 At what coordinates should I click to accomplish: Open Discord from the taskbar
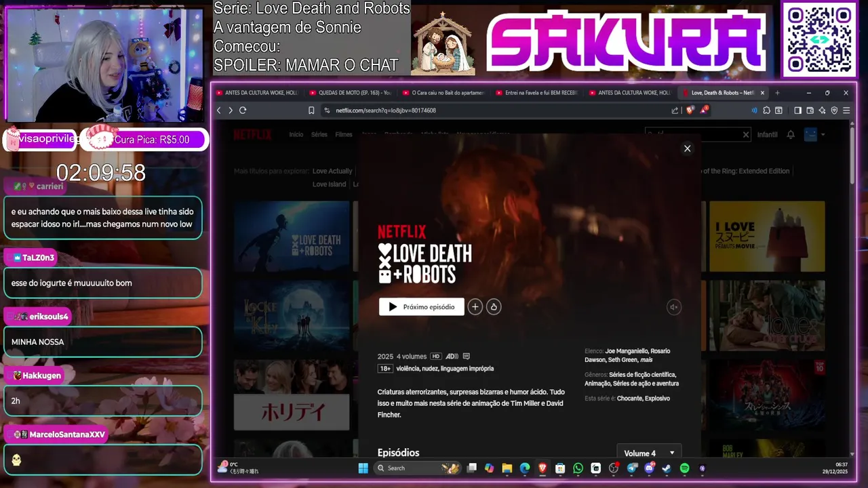pyautogui.click(x=649, y=468)
